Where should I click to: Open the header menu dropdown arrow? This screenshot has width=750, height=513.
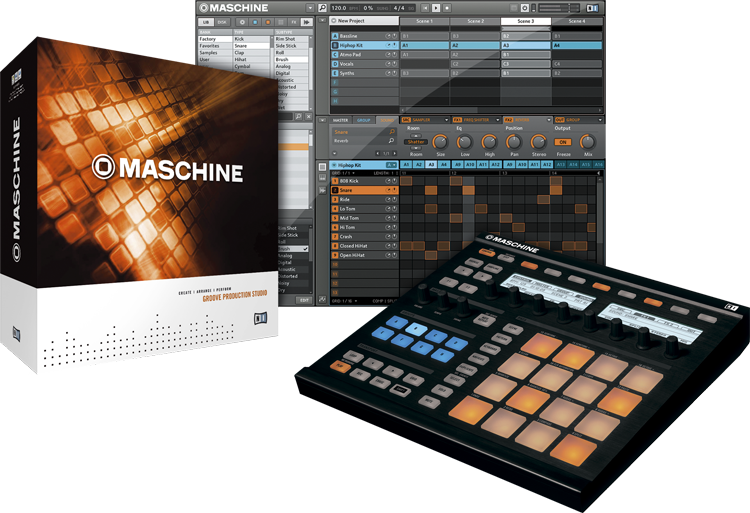(x=310, y=8)
